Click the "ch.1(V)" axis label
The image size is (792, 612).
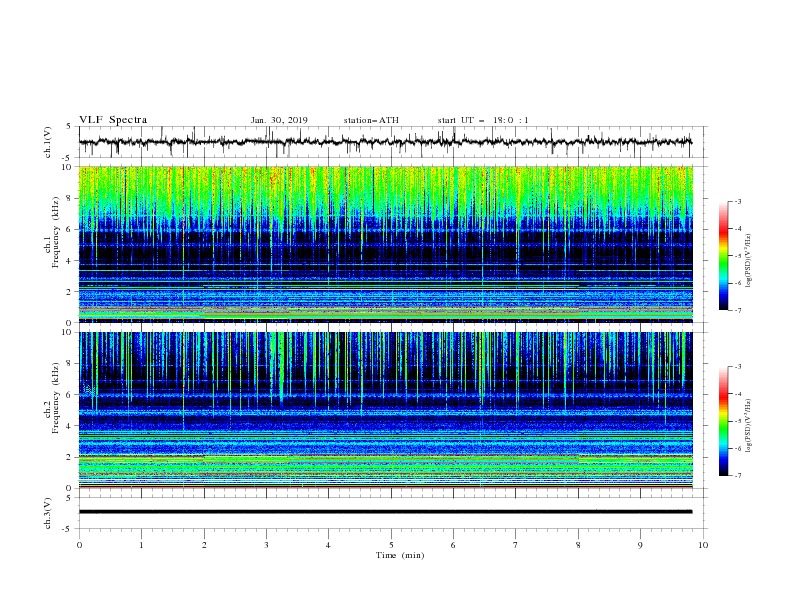[x=48, y=142]
